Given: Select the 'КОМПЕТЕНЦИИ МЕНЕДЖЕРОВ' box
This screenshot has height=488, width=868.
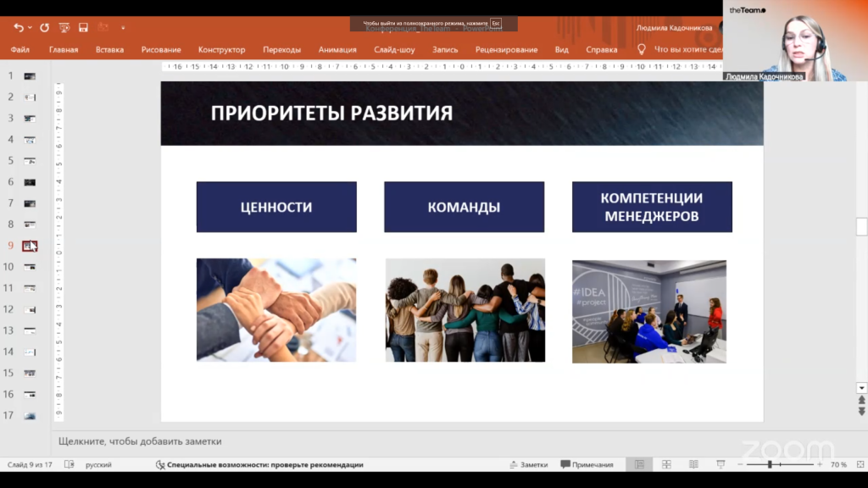Looking at the screenshot, I should [652, 207].
